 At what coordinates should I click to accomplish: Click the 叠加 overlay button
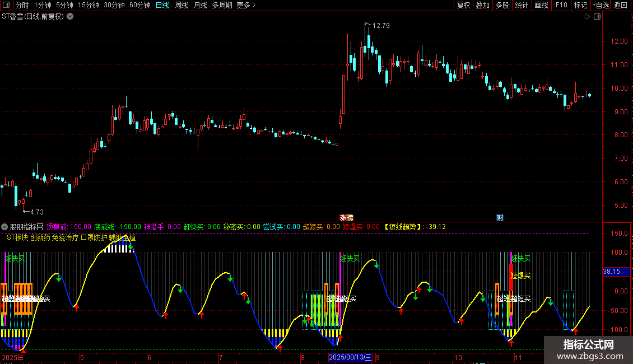[x=482, y=5]
